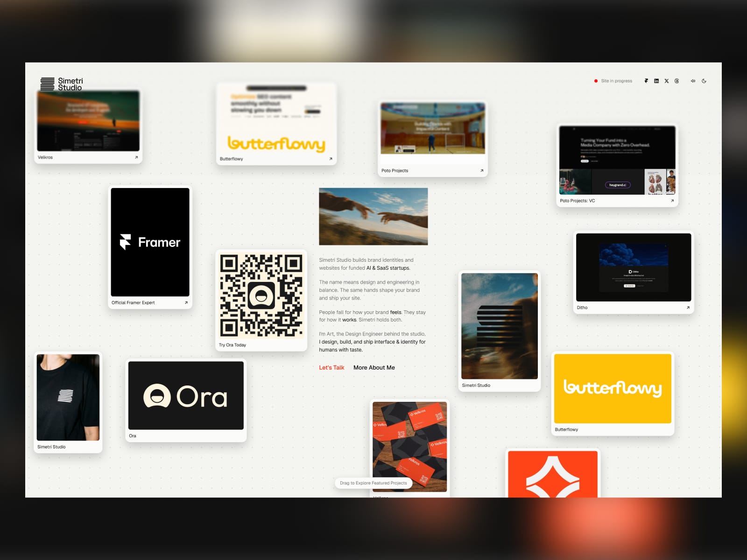Image resolution: width=747 pixels, height=560 pixels.
Task: Open the LinkedIn social icon
Action: [656, 81]
